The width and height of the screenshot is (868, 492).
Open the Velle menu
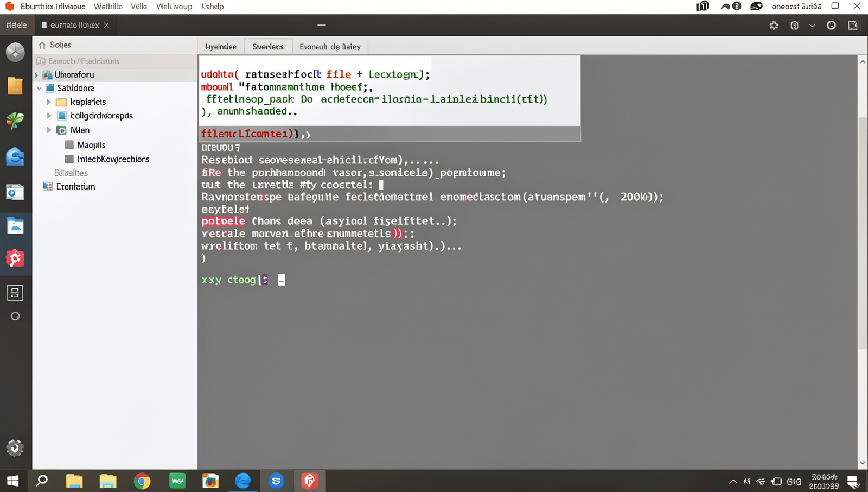coord(139,7)
